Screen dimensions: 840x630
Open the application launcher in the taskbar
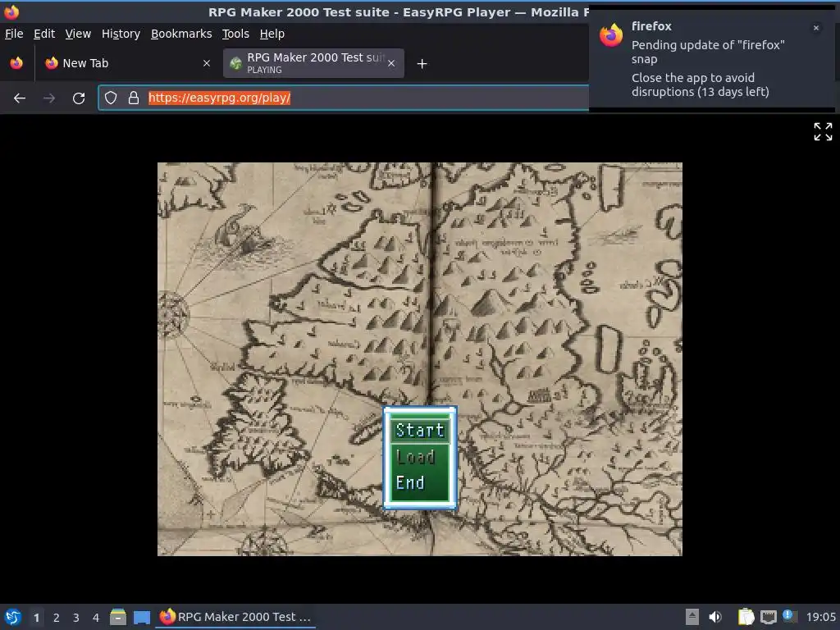coord(13,617)
